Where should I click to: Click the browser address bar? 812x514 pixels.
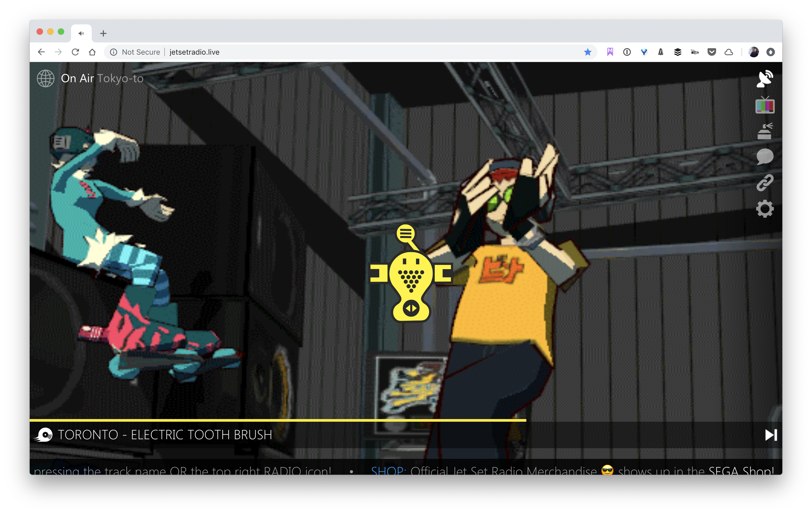tap(303, 52)
